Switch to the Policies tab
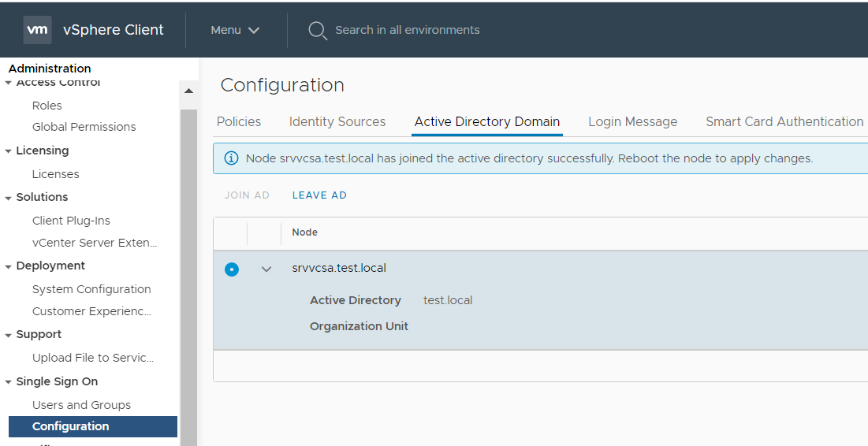Image resolution: width=868 pixels, height=446 pixels. [x=239, y=121]
